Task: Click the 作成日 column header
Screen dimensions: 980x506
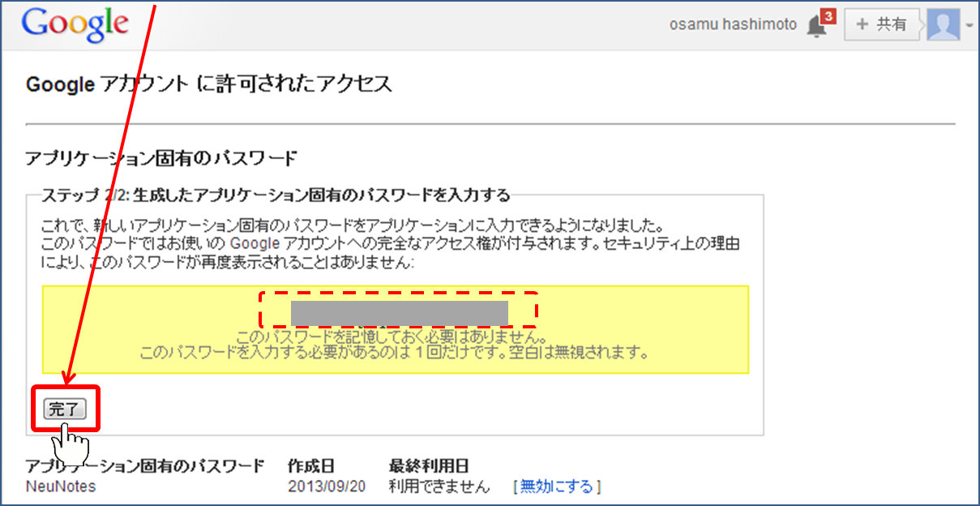Action: 311,466
